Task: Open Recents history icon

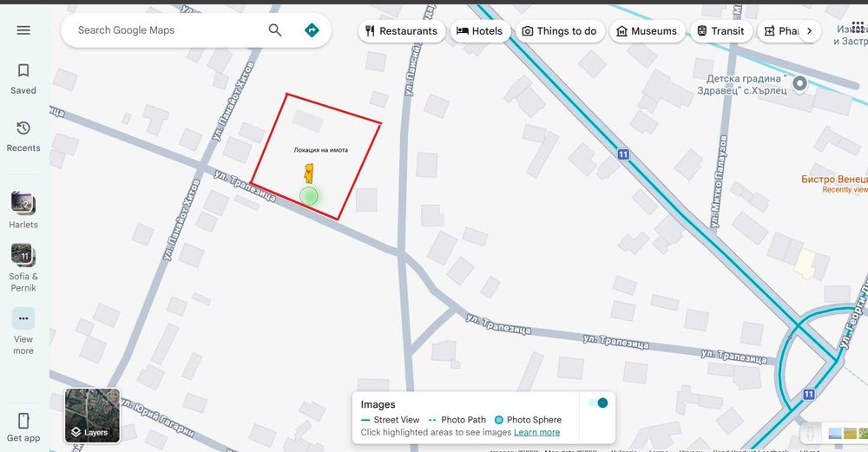Action: (x=23, y=128)
